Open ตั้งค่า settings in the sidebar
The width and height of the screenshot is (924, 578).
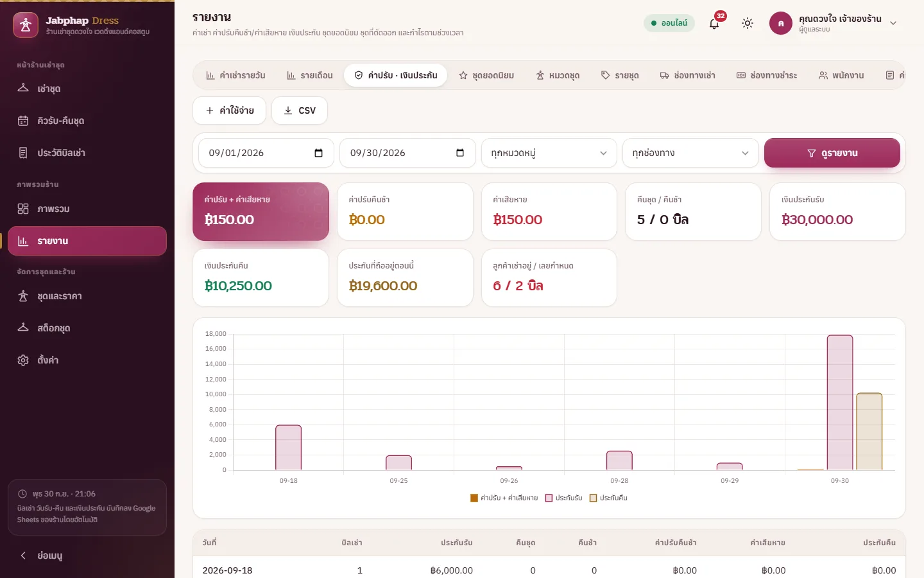click(x=87, y=360)
